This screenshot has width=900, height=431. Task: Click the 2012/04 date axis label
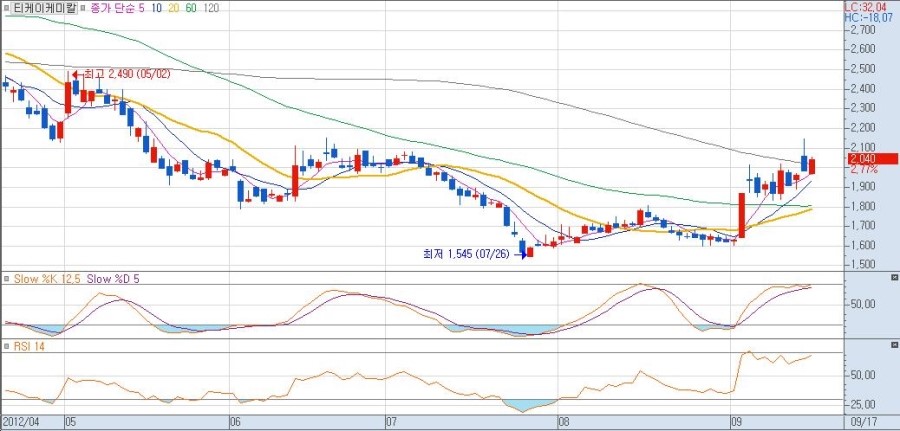[22, 422]
